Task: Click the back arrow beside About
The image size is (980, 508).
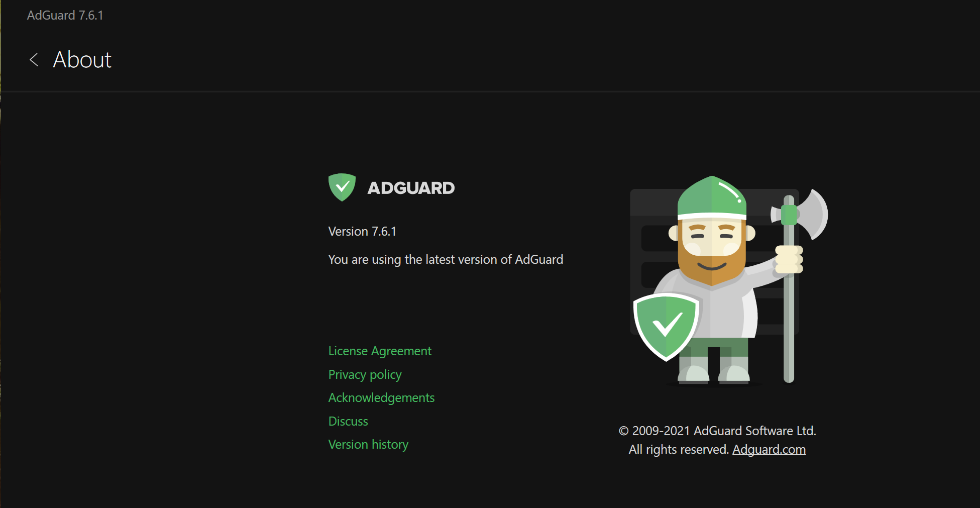Action: pyautogui.click(x=34, y=60)
